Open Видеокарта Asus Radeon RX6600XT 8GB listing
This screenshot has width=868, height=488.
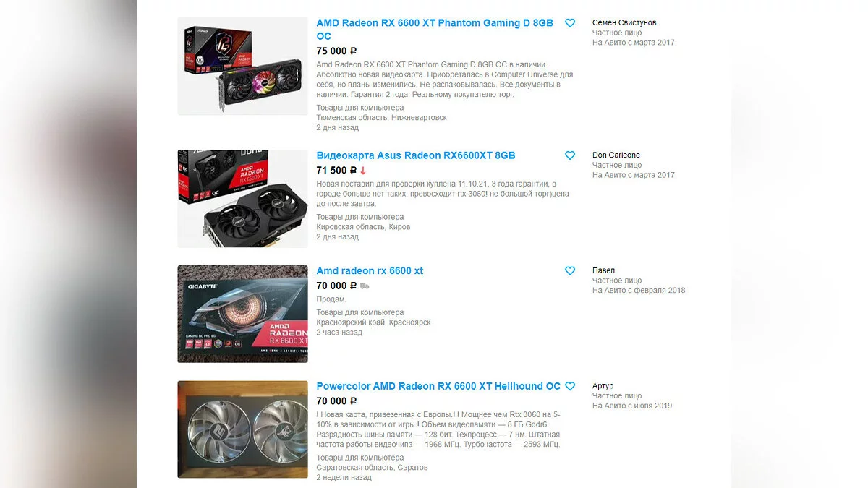click(416, 155)
